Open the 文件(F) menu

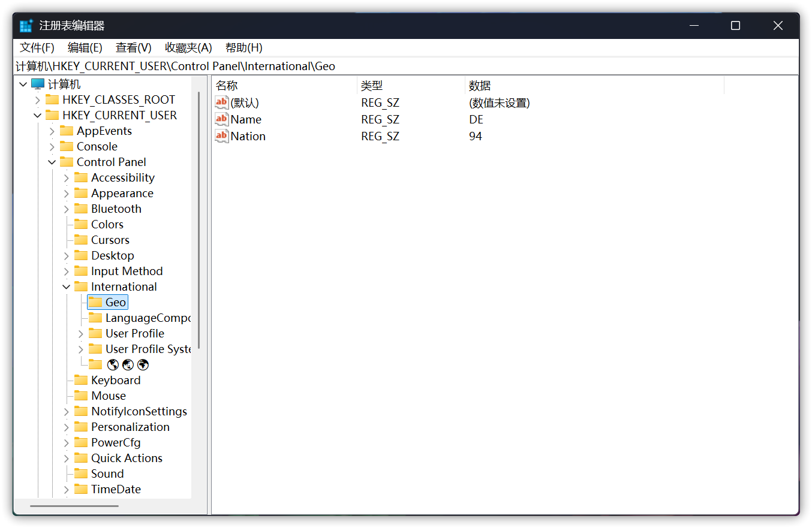37,48
